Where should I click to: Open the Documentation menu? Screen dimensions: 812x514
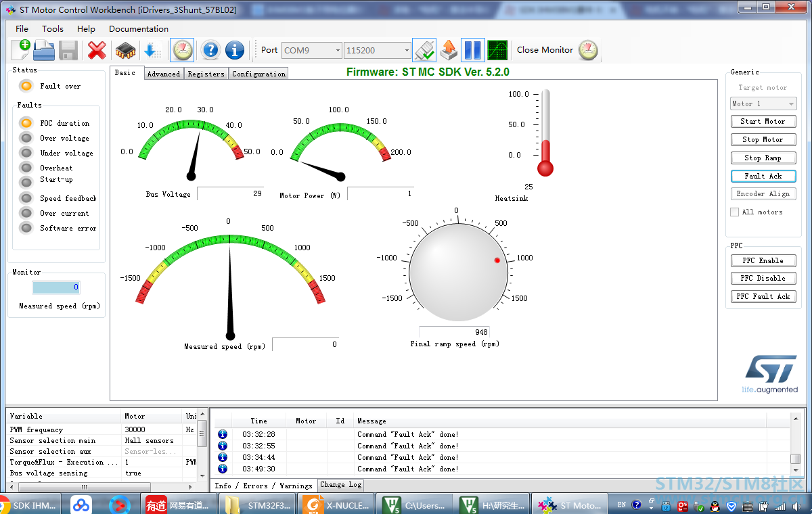pyautogui.click(x=139, y=29)
